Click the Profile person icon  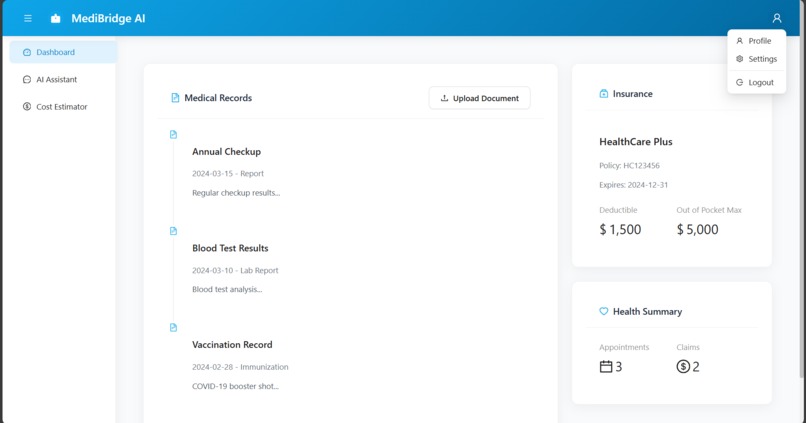tap(740, 41)
